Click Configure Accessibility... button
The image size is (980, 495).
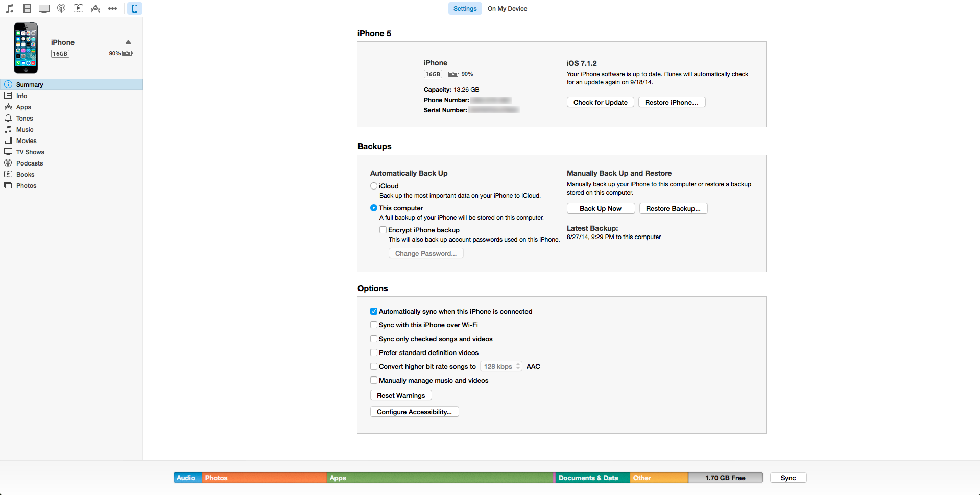(x=414, y=412)
